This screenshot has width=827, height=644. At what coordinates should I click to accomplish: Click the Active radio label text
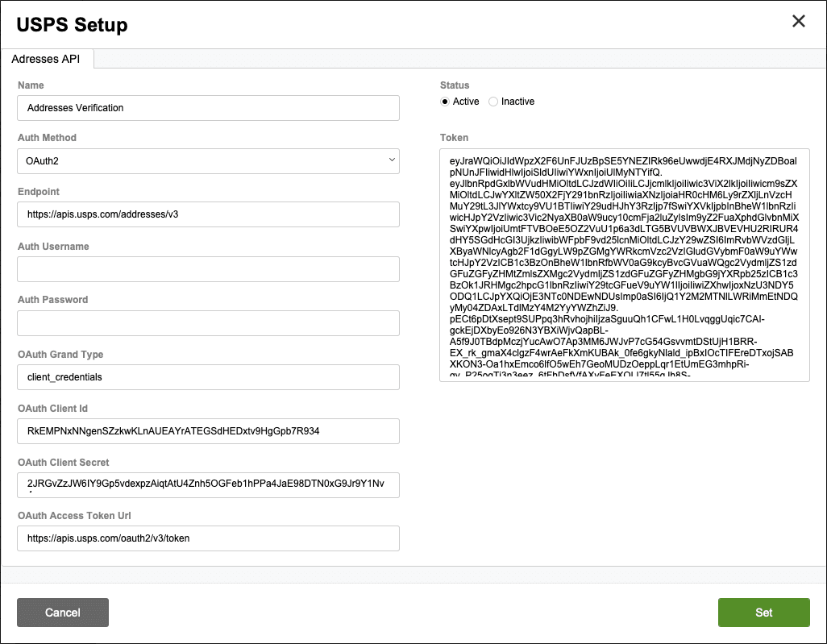tap(466, 102)
